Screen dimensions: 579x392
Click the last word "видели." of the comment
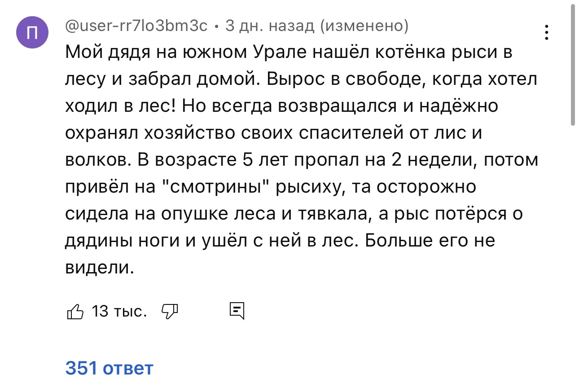[x=100, y=268]
